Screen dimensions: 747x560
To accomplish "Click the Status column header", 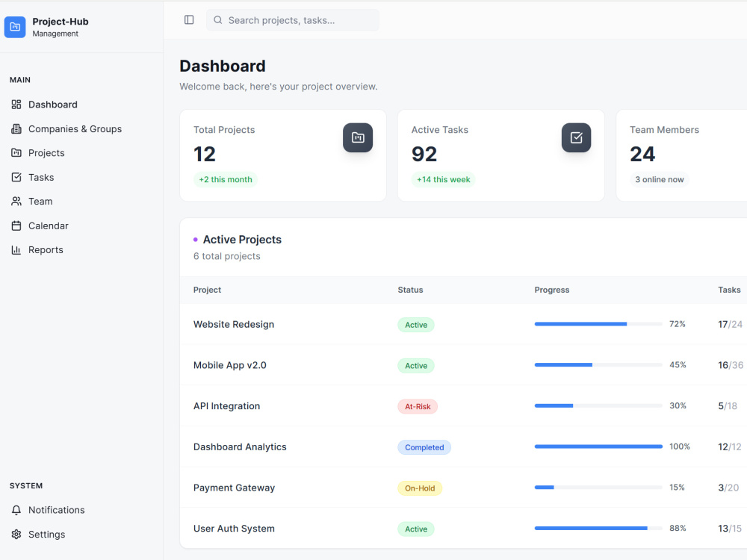I will coord(410,290).
